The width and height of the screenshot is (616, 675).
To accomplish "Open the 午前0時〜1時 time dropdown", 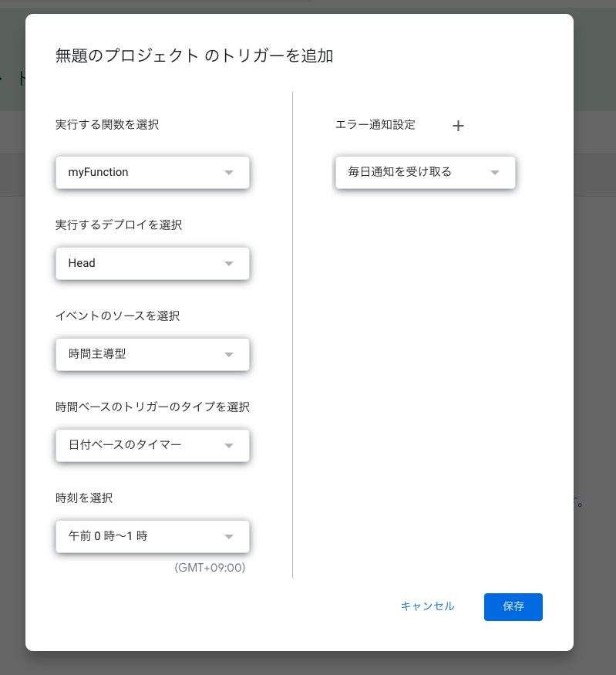I will 152,536.
